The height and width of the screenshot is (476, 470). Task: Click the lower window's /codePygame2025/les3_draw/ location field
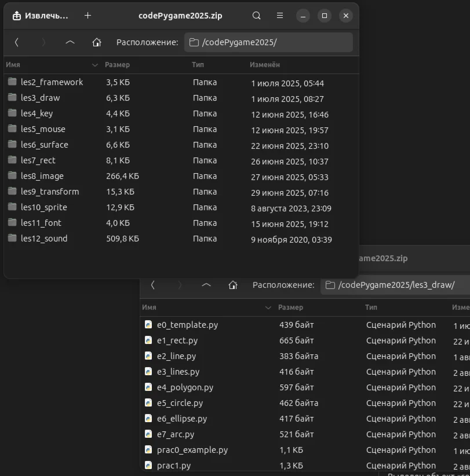pos(394,285)
